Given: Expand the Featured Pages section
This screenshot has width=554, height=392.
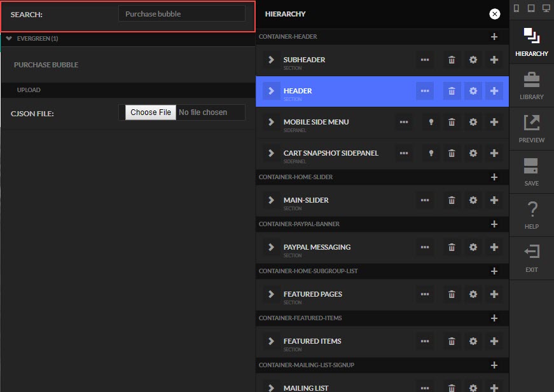Looking at the screenshot, I should pyautogui.click(x=271, y=294).
